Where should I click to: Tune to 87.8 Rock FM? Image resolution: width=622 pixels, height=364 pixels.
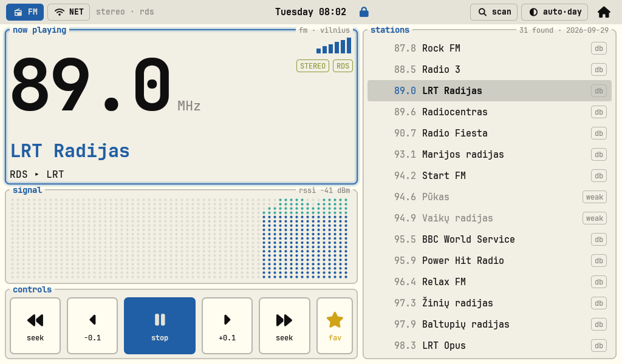(x=490, y=49)
